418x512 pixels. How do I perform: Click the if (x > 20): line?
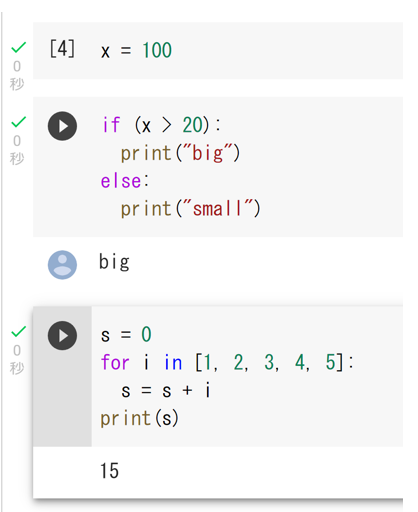point(161,125)
